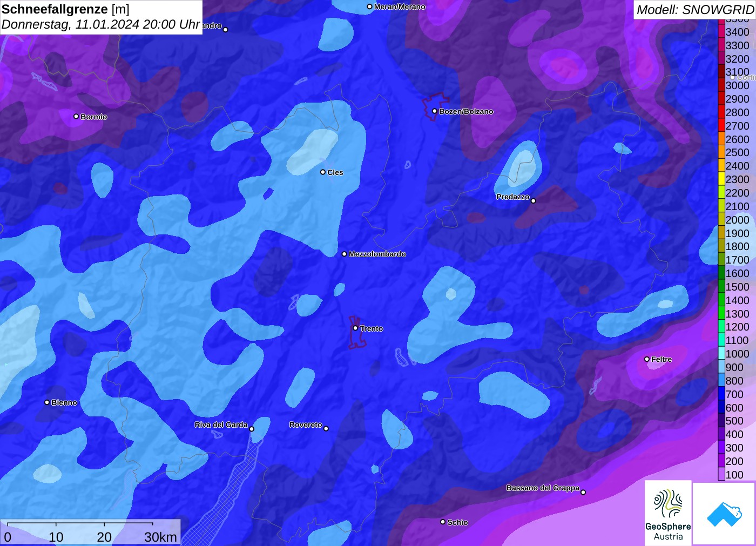Viewport: 756px width, 546px height.
Task: Click the Predazzo label text
Action: click(x=513, y=197)
